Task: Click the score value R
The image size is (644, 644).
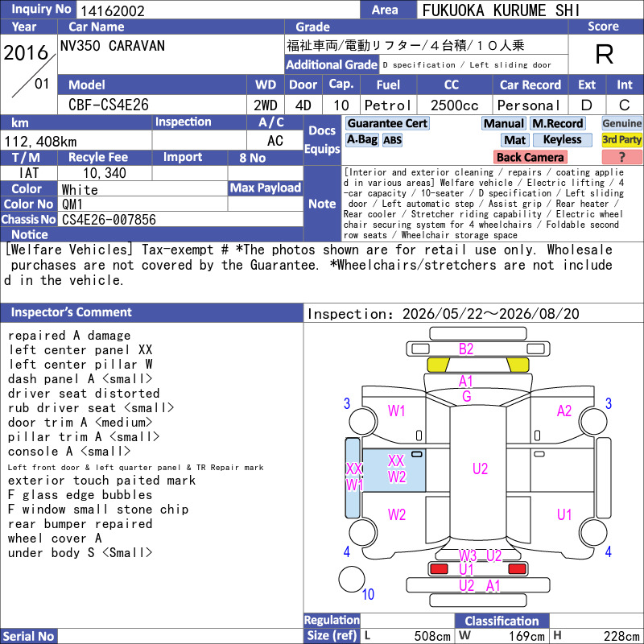Action: [605, 54]
